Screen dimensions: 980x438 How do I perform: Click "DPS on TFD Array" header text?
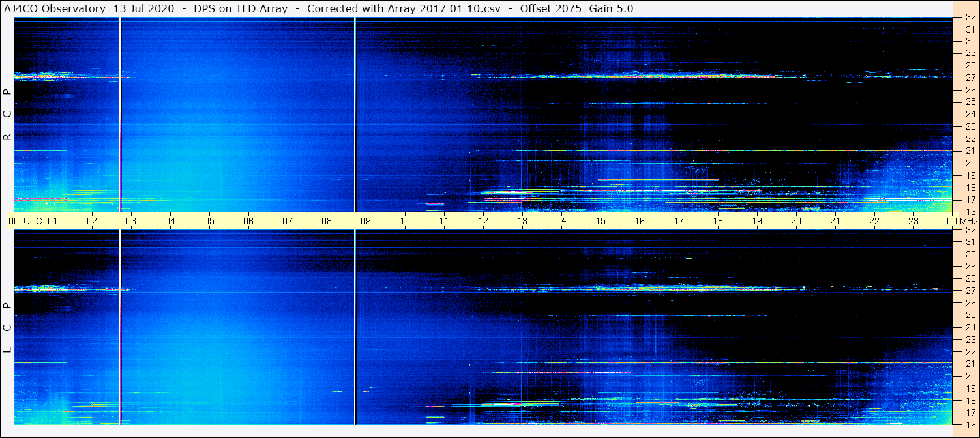pyautogui.click(x=241, y=8)
